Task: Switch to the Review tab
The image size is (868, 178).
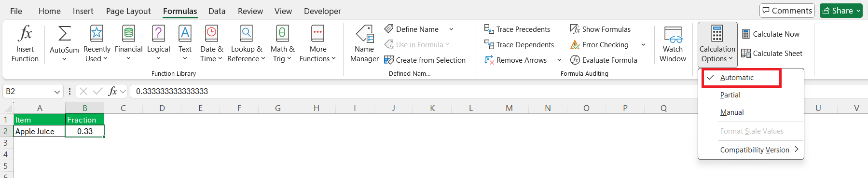Action: click(250, 11)
